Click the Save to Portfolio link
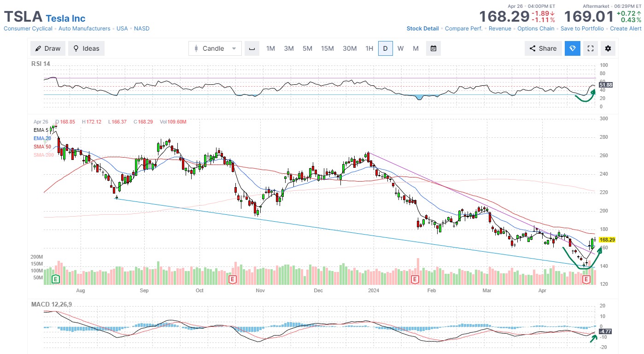This screenshot has width=644, height=354. tap(582, 29)
